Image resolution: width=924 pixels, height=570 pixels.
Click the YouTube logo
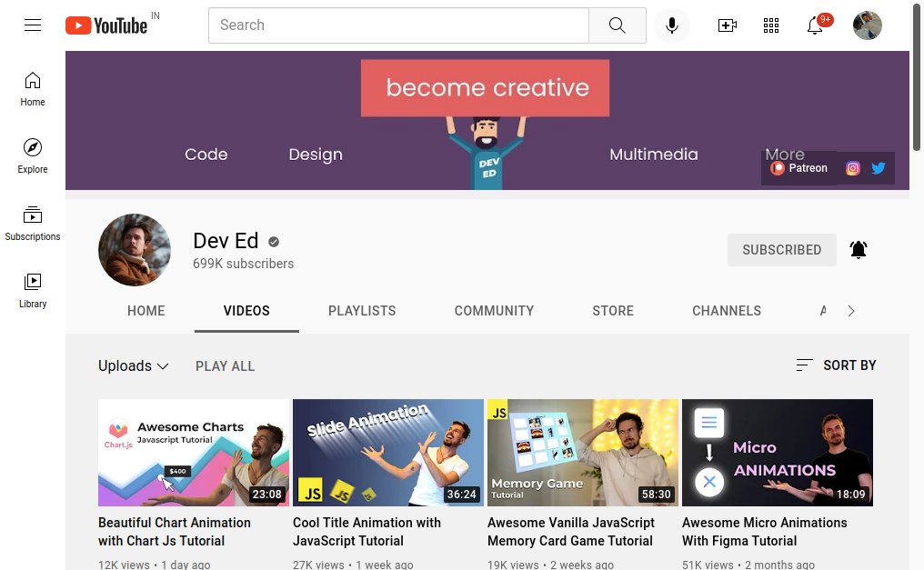(x=106, y=25)
